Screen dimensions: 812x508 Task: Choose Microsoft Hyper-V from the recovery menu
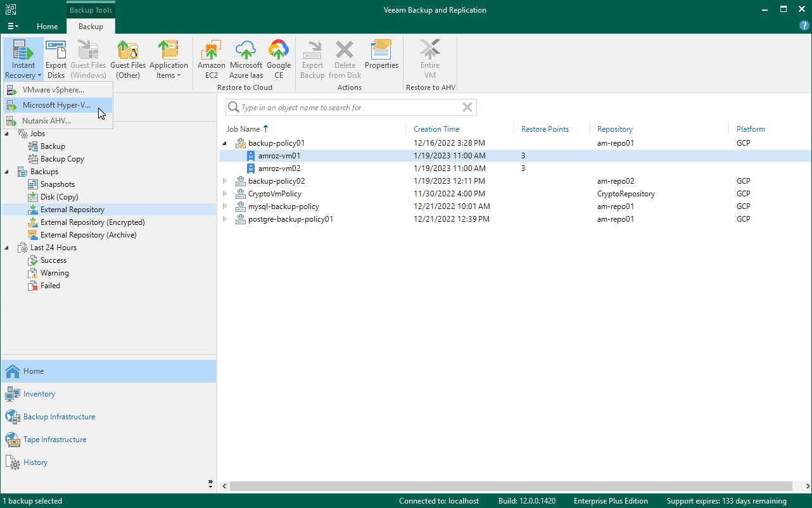(x=58, y=105)
